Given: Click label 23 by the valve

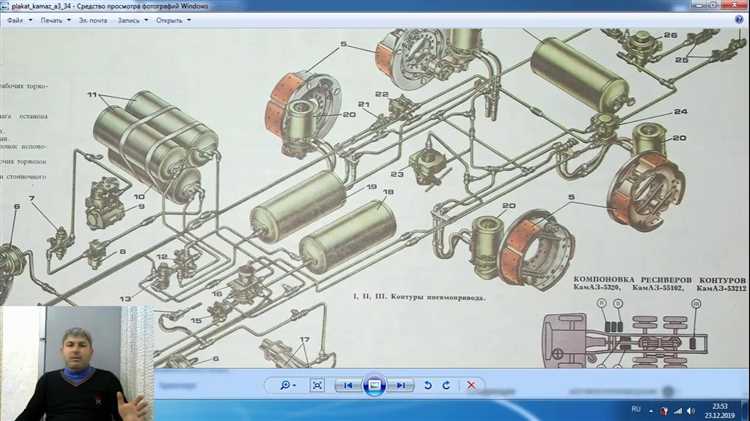Looking at the screenshot, I should pos(397,174).
